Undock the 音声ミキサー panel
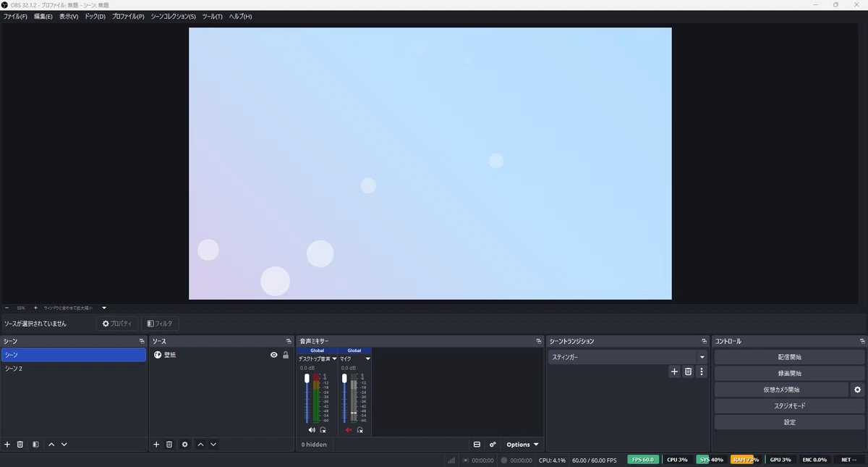The height and width of the screenshot is (467, 868). click(x=538, y=341)
